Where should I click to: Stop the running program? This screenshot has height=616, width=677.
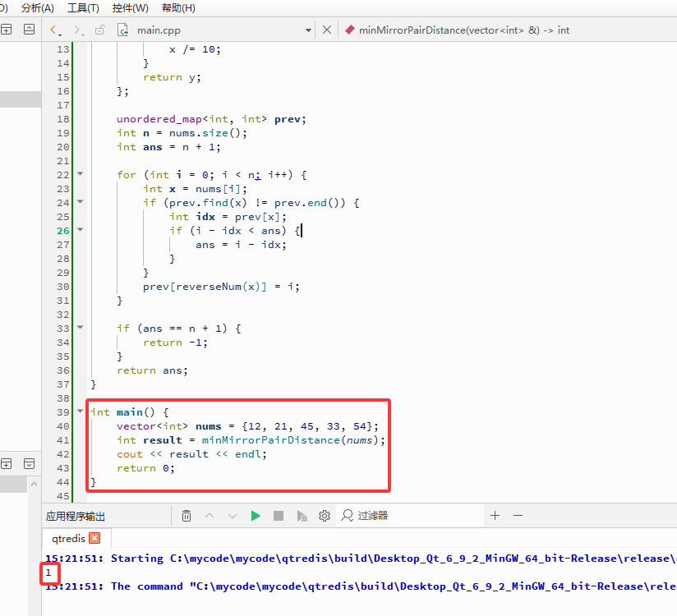[279, 516]
